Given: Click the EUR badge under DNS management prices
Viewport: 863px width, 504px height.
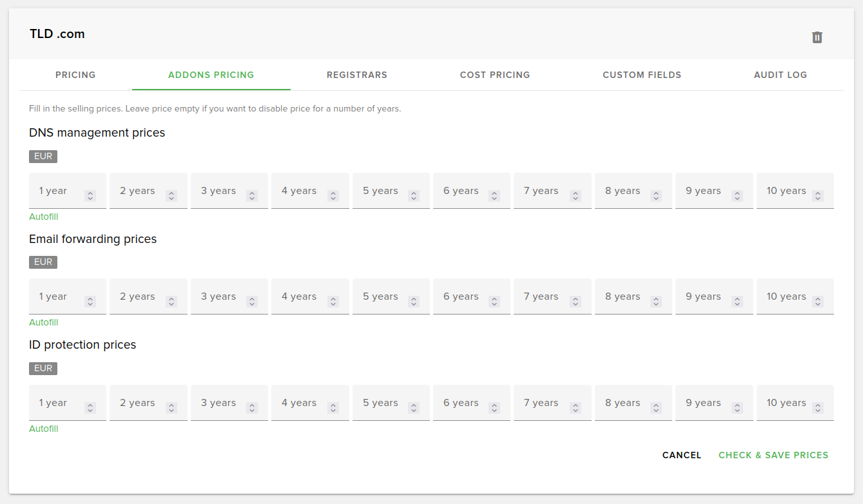Looking at the screenshot, I should (x=43, y=156).
